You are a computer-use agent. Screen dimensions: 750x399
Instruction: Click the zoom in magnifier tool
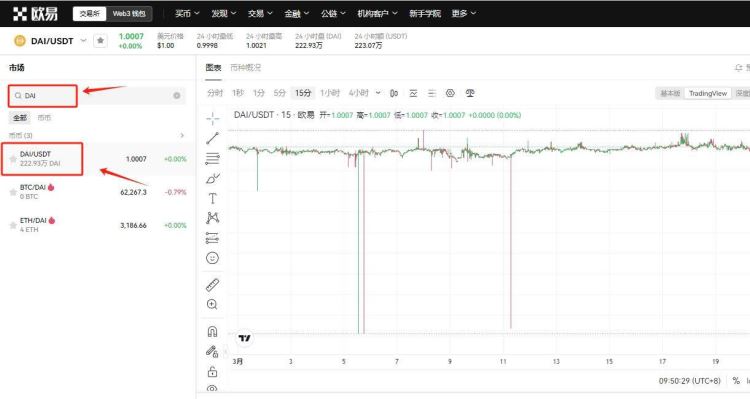pos(212,304)
